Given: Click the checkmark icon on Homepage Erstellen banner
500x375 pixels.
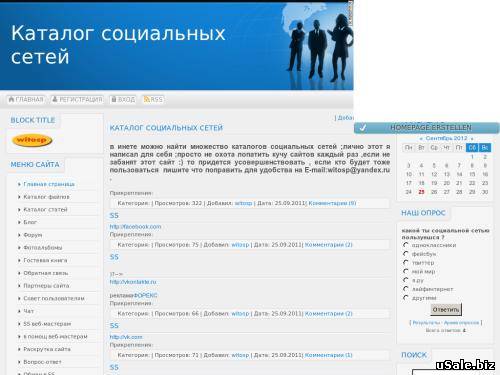Looking at the screenshot, I should pos(363,128).
